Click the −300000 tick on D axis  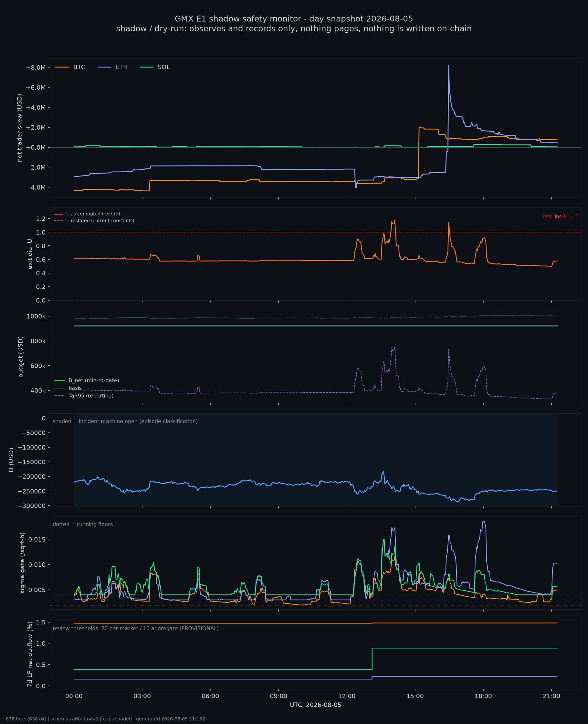point(32,506)
